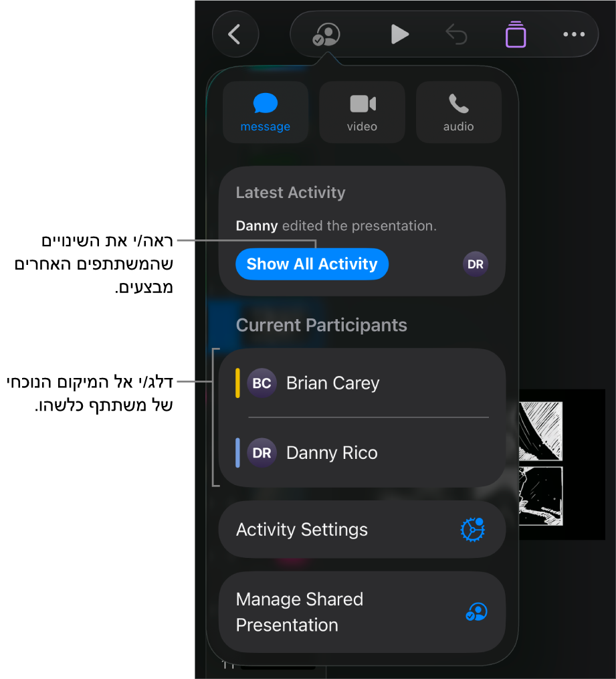Click the Current Participants heading
Image resolution: width=616 pixels, height=679 pixels.
click(321, 325)
